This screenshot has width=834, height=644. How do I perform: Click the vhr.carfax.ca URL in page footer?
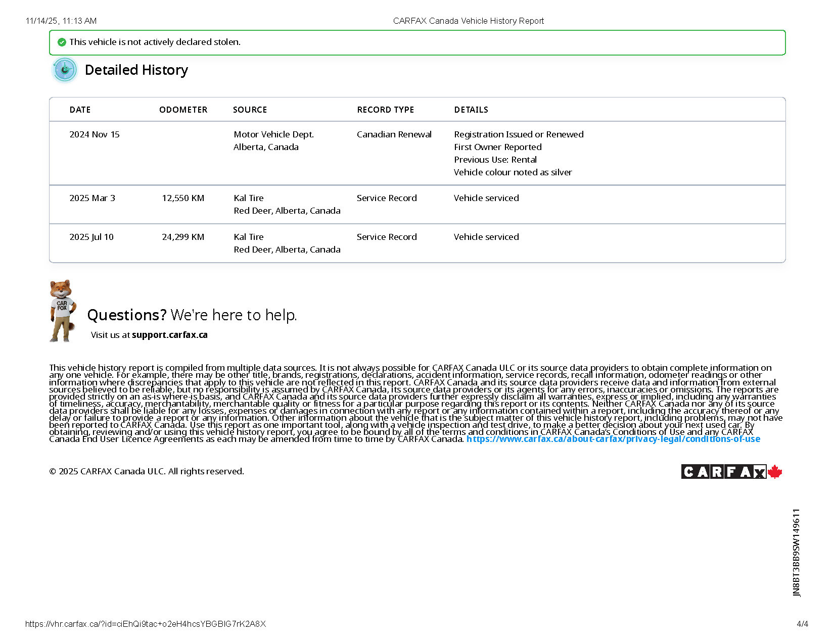146,624
